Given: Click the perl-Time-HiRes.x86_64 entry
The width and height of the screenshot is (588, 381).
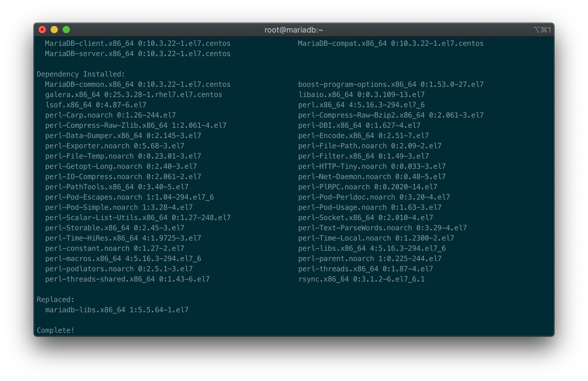Looking at the screenshot, I should (123, 238).
